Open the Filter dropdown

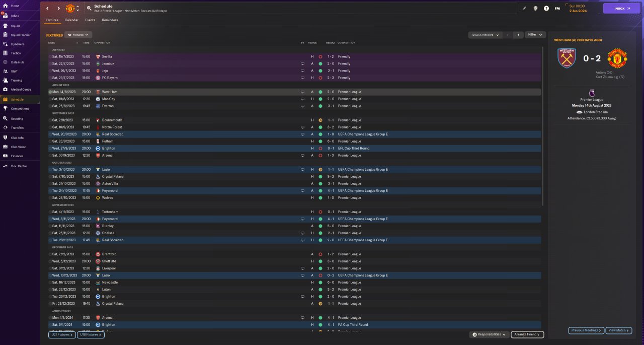[535, 35]
